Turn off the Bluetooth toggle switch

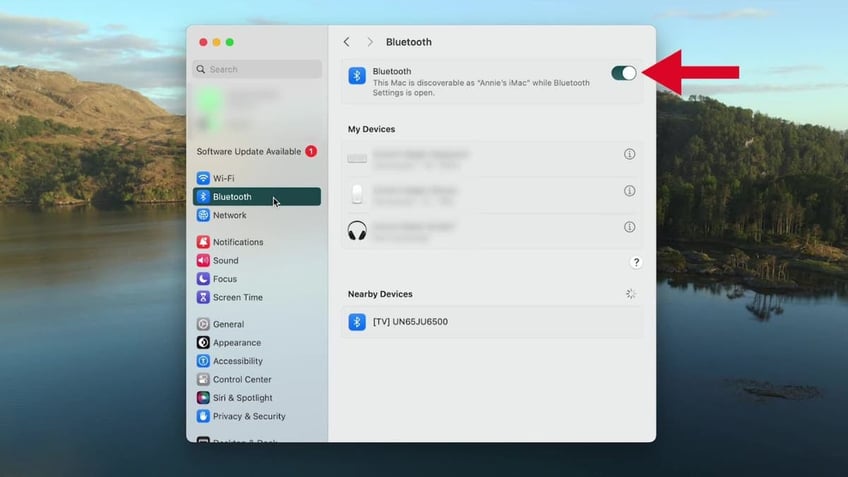point(624,73)
